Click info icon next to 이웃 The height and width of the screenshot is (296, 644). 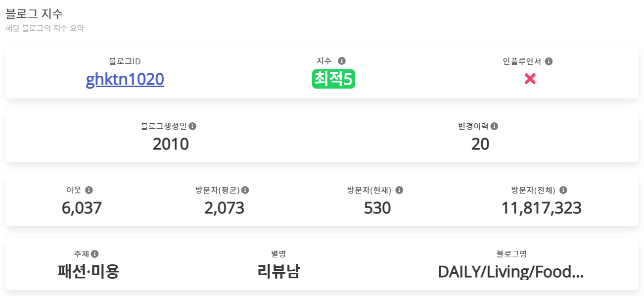pyautogui.click(x=89, y=190)
